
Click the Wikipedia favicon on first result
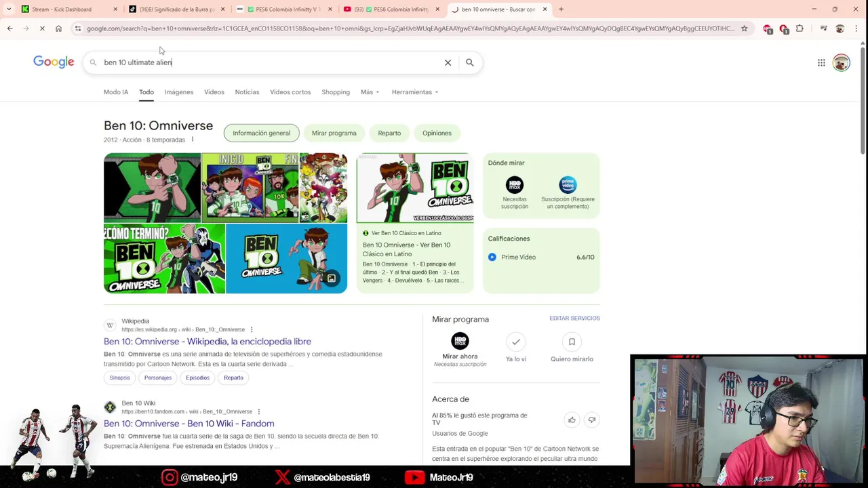pos(110,325)
